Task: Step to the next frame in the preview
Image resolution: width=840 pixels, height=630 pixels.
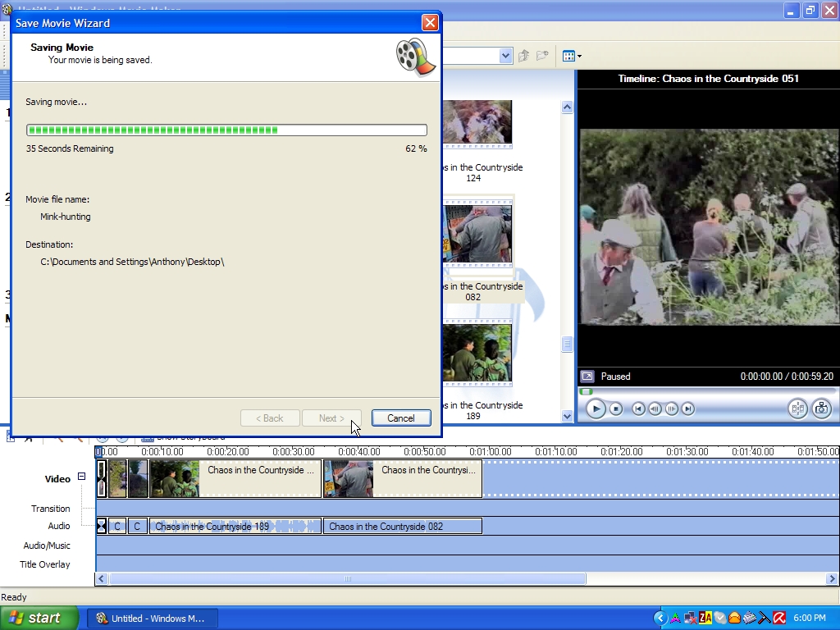Action: [x=672, y=409]
